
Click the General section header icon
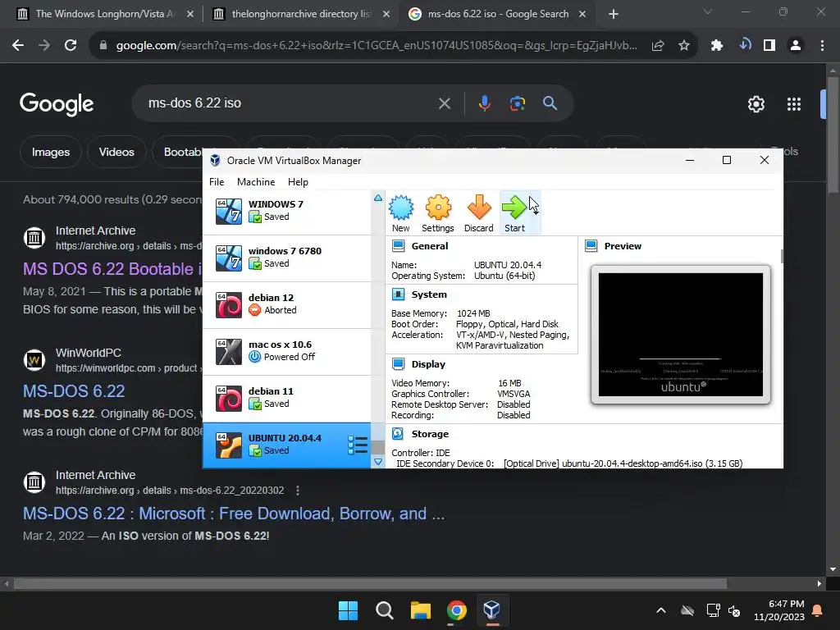(x=398, y=246)
